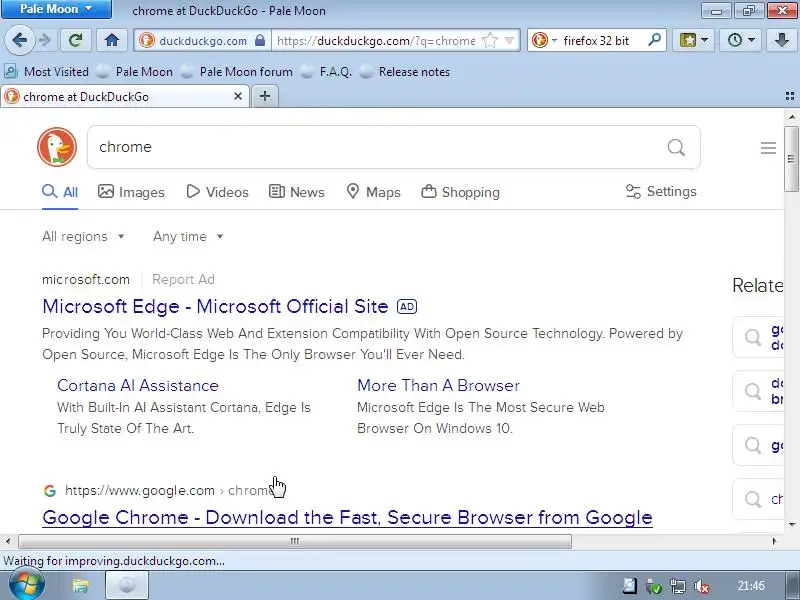Click the network tray icon
The image size is (800, 600).
[678, 586]
